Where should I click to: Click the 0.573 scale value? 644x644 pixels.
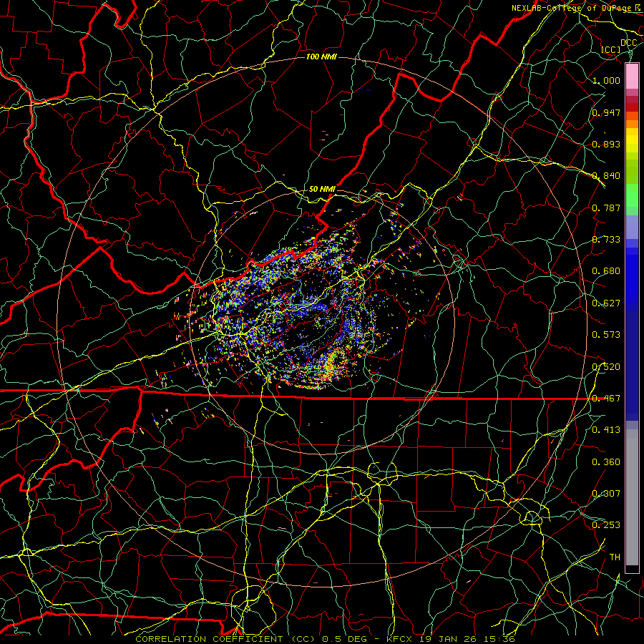point(606,335)
